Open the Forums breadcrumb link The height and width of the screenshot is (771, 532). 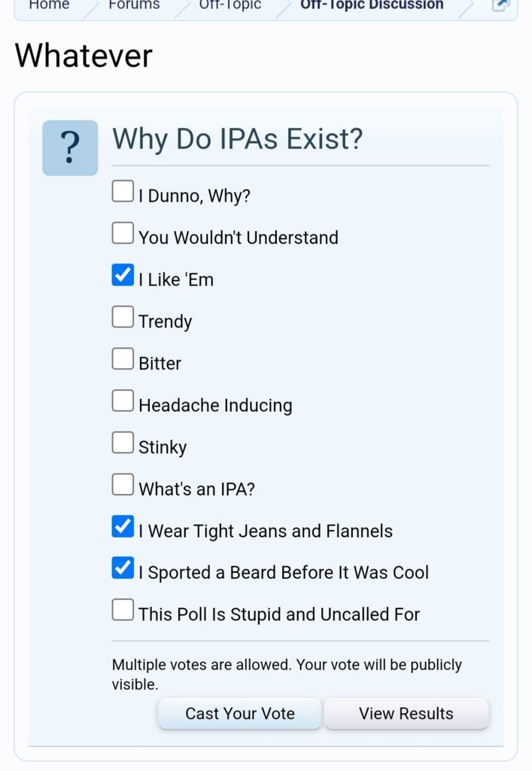click(x=134, y=5)
